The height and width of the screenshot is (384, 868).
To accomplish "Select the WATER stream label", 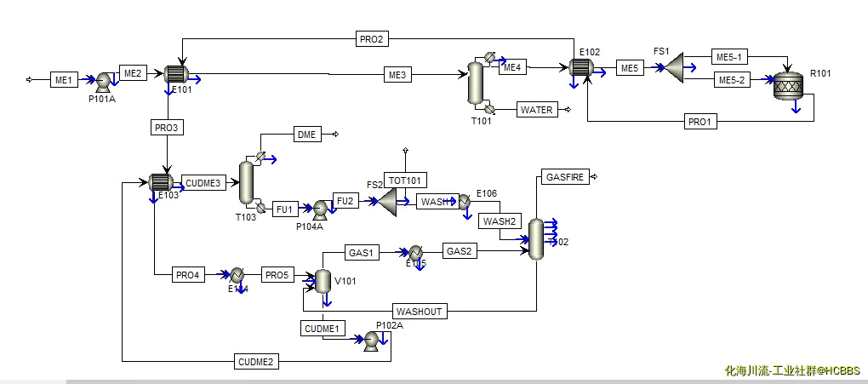I will point(537,110).
